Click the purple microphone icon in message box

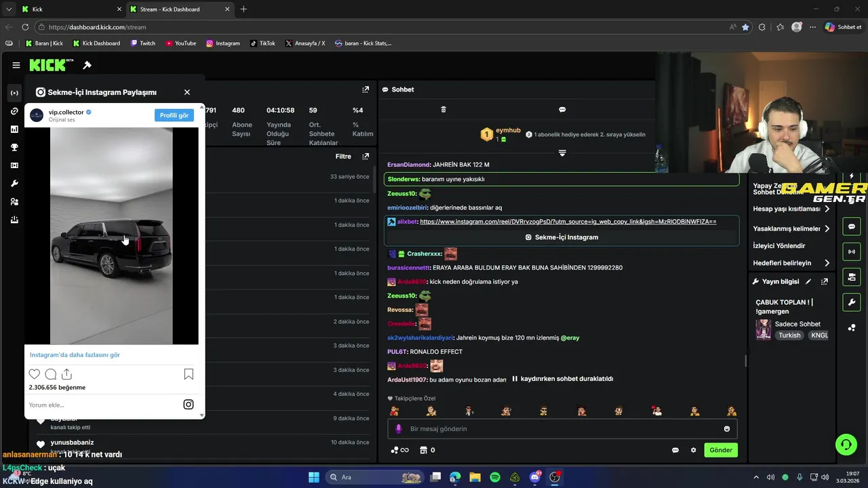click(399, 429)
